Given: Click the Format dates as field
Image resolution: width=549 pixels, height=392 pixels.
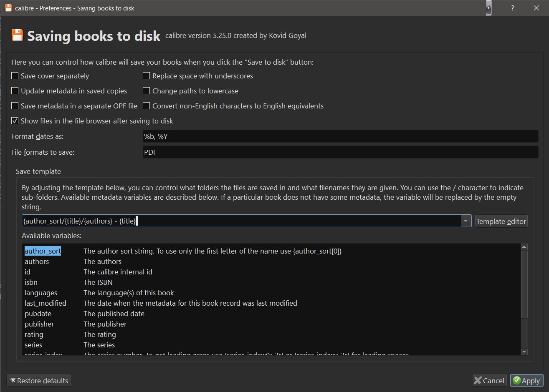Looking at the screenshot, I should (x=340, y=136).
